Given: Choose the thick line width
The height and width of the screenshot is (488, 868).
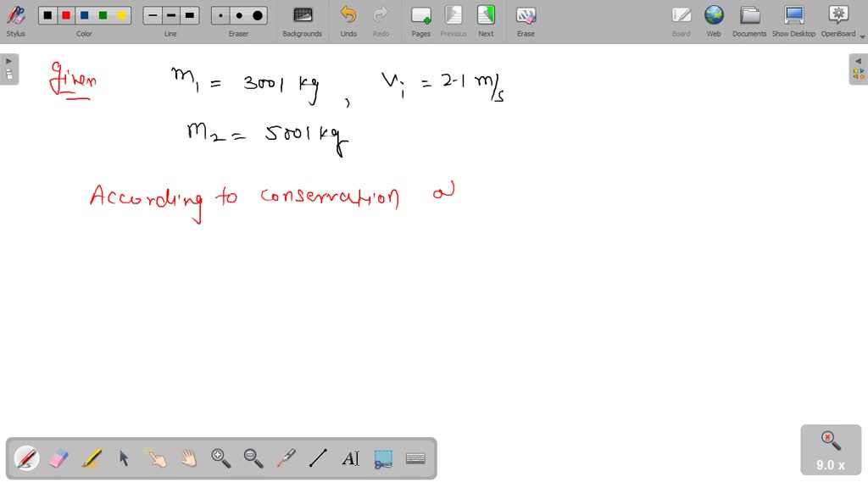Looking at the screenshot, I should (x=190, y=15).
